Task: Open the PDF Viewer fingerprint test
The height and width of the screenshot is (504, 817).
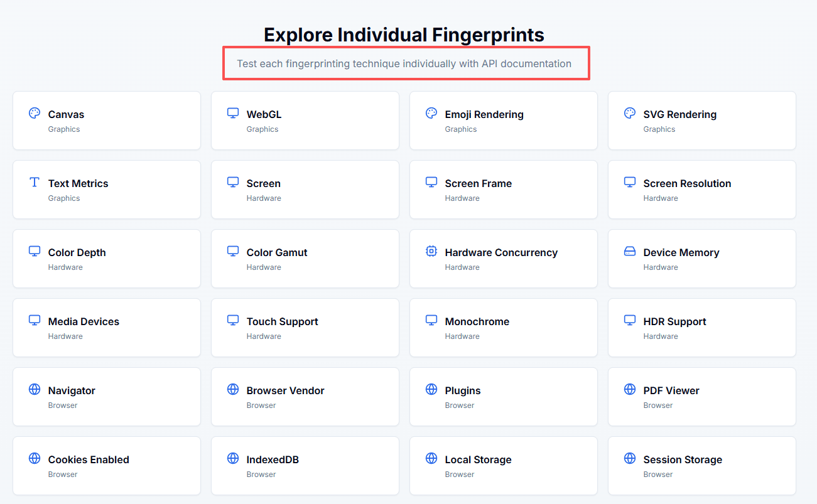Action: 701,397
